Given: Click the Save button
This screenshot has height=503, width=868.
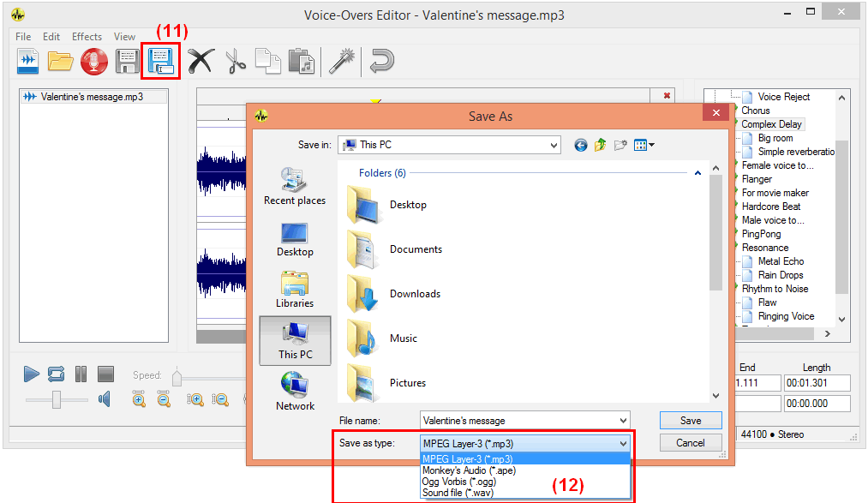Looking at the screenshot, I should coord(691,420).
